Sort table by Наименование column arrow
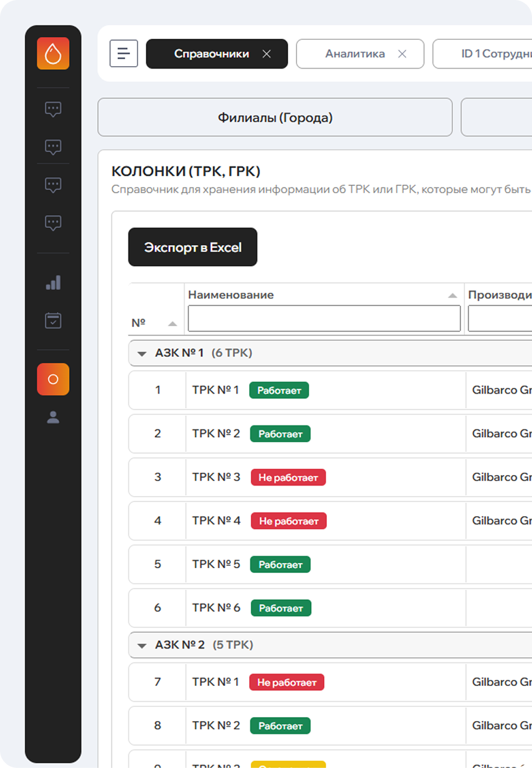This screenshot has height=768, width=532. click(452, 295)
